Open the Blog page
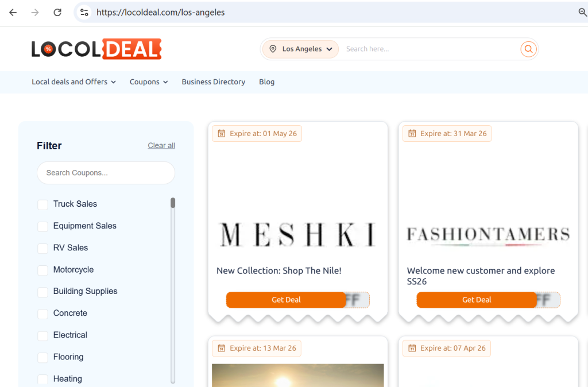 (x=266, y=82)
